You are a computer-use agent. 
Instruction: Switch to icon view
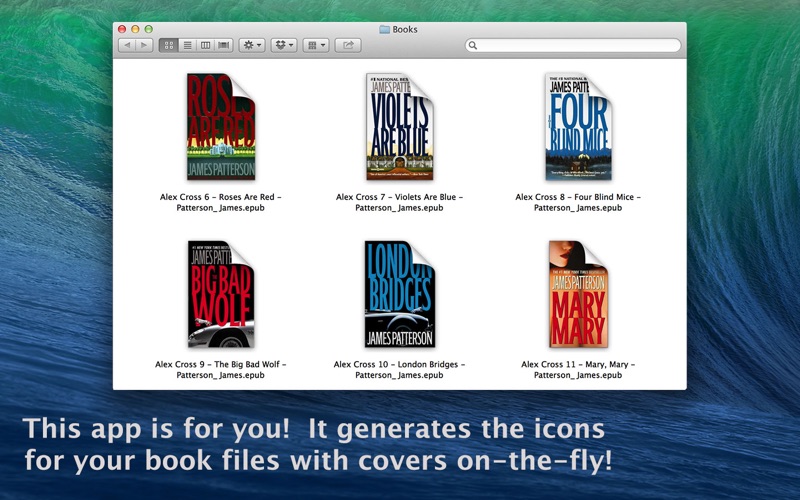coord(168,45)
